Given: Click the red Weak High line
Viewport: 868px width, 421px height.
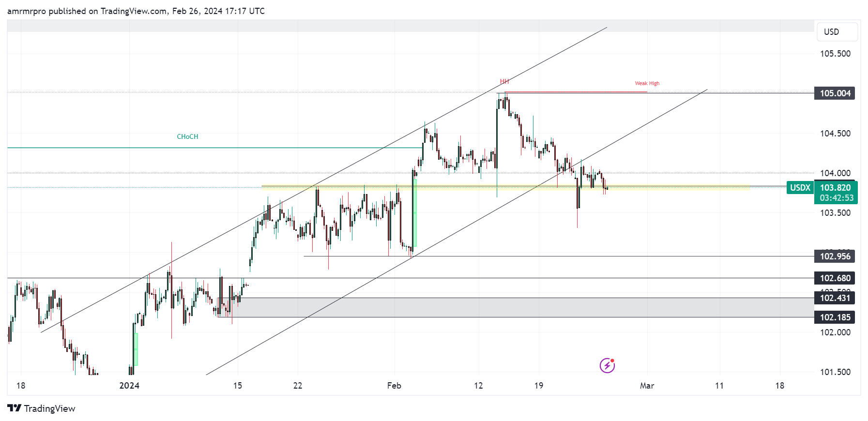Looking at the screenshot, I should pos(576,92).
